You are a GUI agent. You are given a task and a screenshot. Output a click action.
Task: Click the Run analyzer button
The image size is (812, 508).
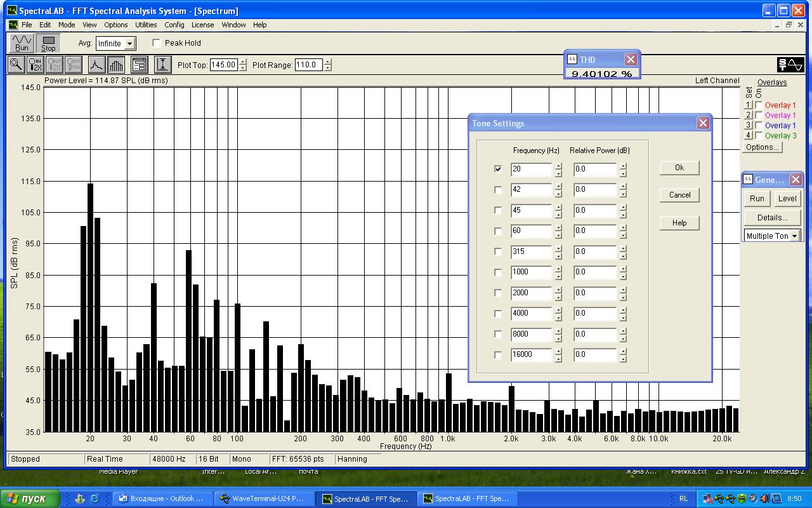click(x=22, y=43)
